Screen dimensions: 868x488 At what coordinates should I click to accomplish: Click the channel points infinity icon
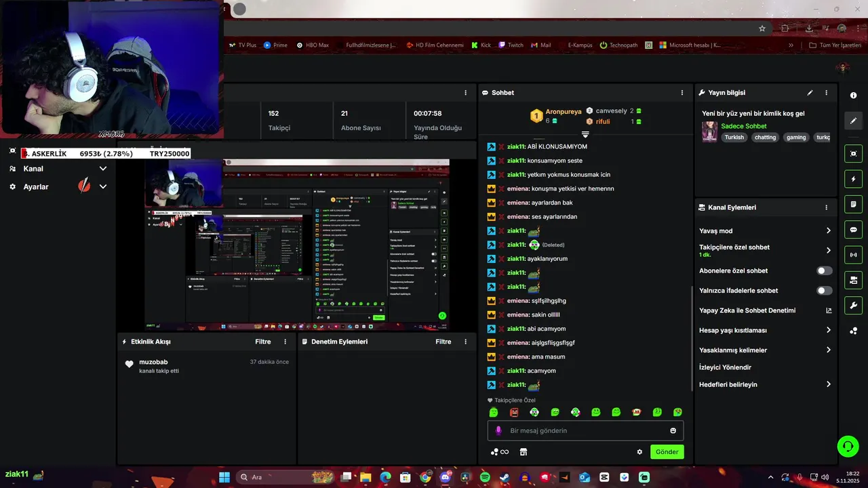pyautogui.click(x=500, y=452)
